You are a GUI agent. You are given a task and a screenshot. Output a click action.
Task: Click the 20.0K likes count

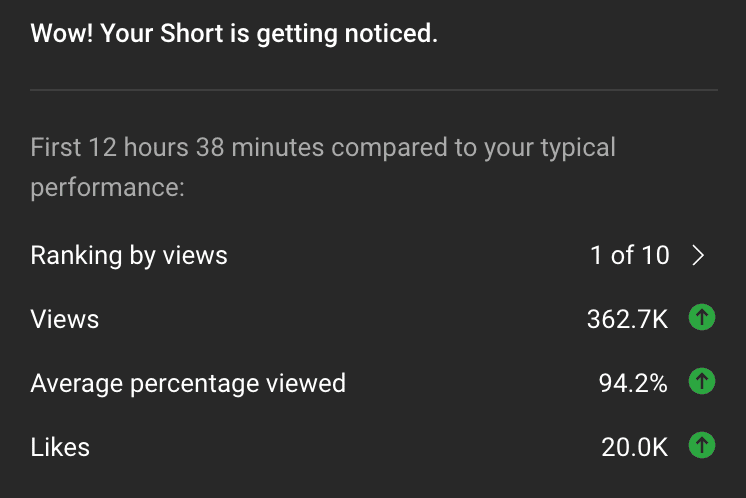click(x=634, y=447)
